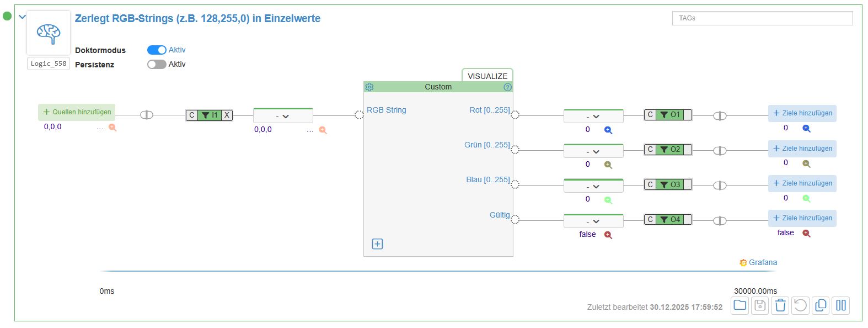Image resolution: width=868 pixels, height=328 pixels.
Task: Open the Custom block settings gear
Action: coord(369,87)
